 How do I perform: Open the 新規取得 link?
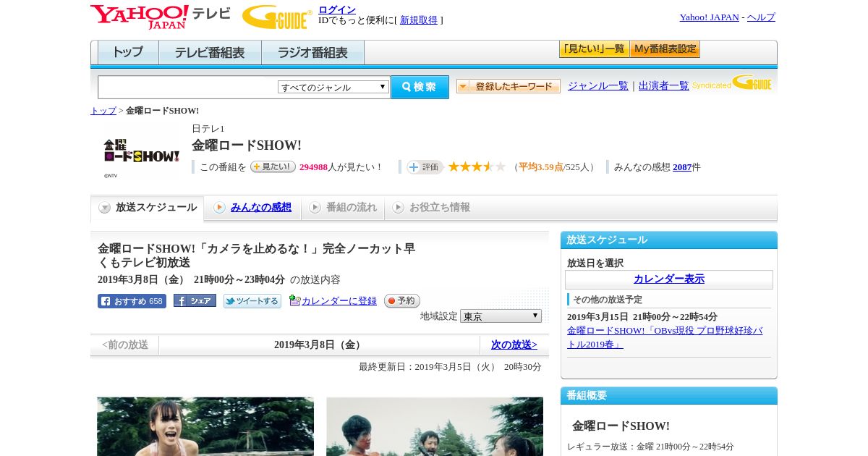419,20
